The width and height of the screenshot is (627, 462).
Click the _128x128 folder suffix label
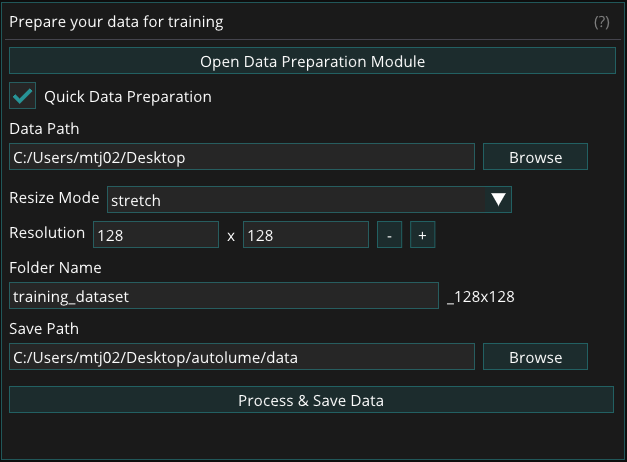pyautogui.click(x=481, y=297)
